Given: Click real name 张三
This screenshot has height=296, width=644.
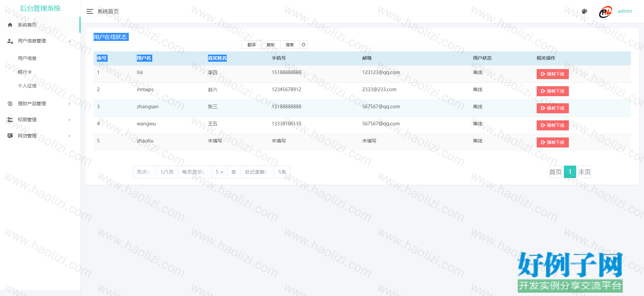Looking at the screenshot, I should click(x=213, y=107).
